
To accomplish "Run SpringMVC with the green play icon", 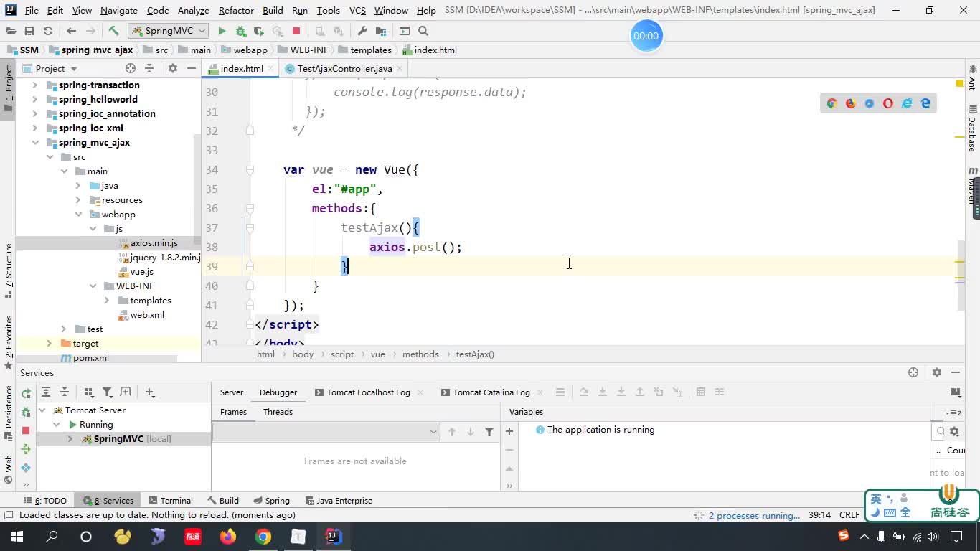I will [222, 31].
